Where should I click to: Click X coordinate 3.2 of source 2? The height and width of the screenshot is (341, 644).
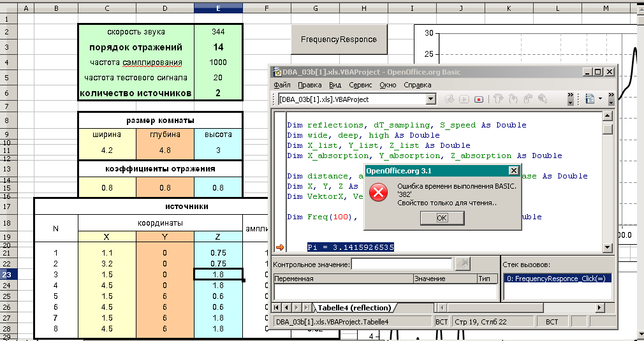(106, 264)
